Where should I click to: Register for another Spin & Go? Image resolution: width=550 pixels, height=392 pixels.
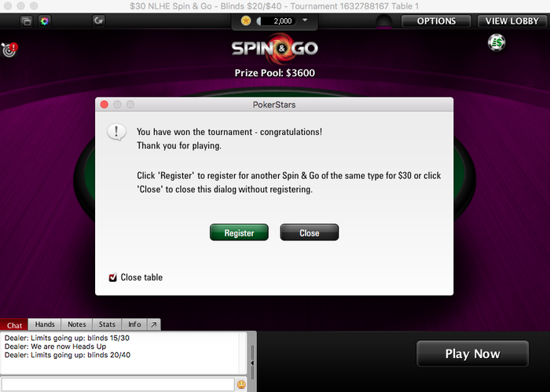click(239, 233)
